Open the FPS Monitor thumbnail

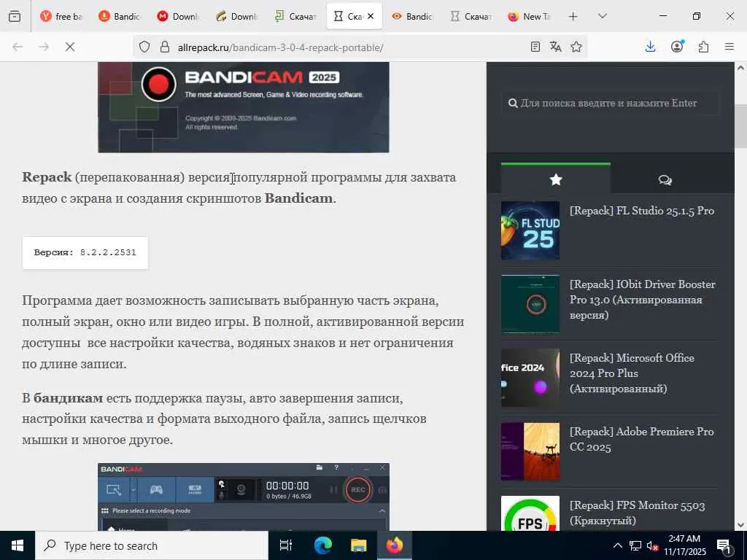[x=530, y=513]
